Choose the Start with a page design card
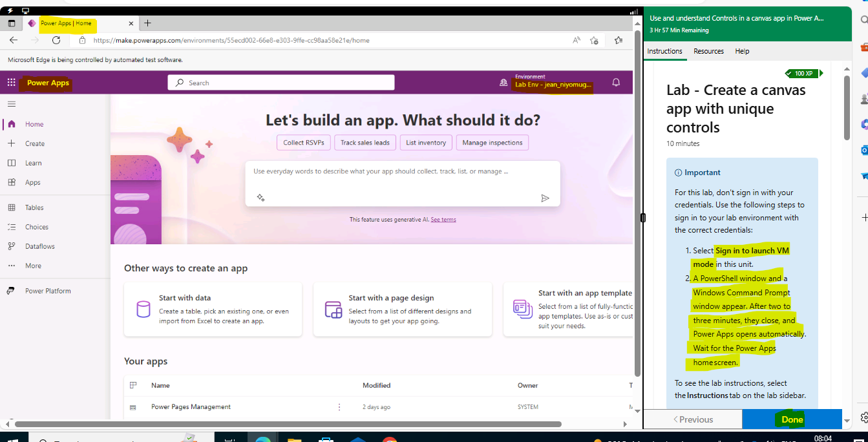This screenshot has height=442, width=868. [402, 310]
